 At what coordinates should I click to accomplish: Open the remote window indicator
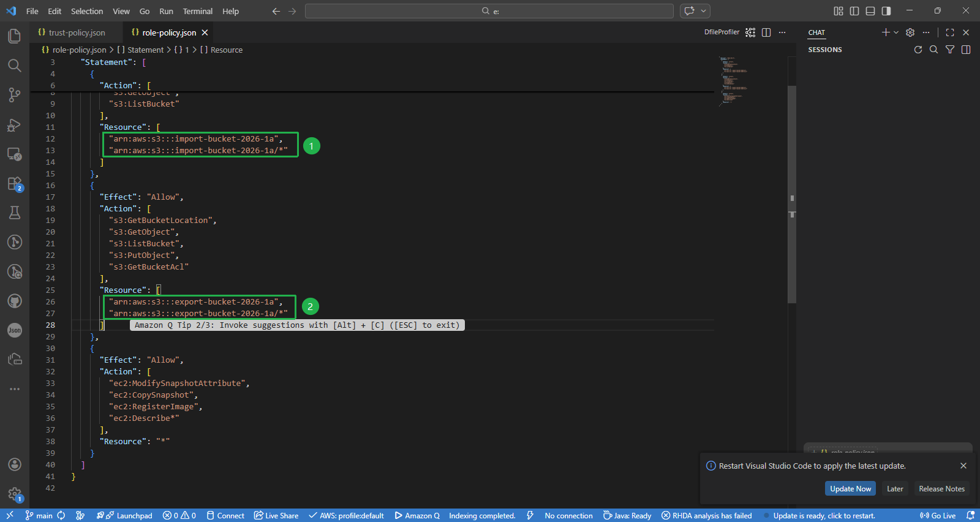10,516
